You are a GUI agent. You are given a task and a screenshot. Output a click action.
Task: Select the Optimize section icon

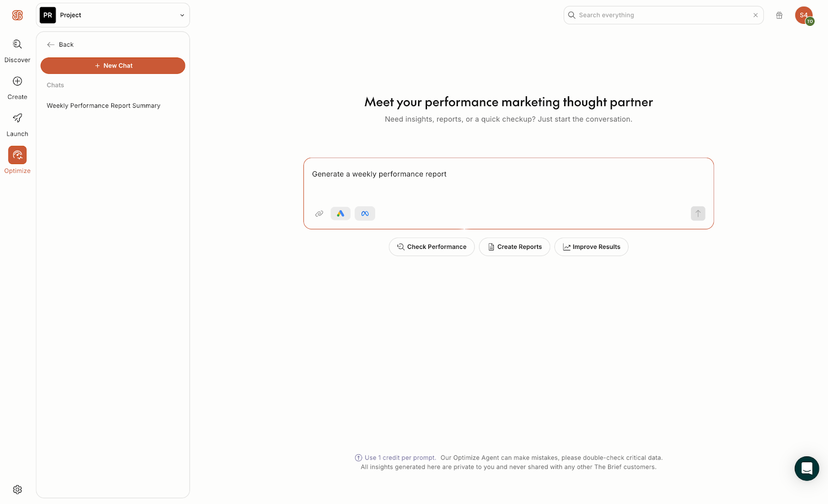point(18,155)
